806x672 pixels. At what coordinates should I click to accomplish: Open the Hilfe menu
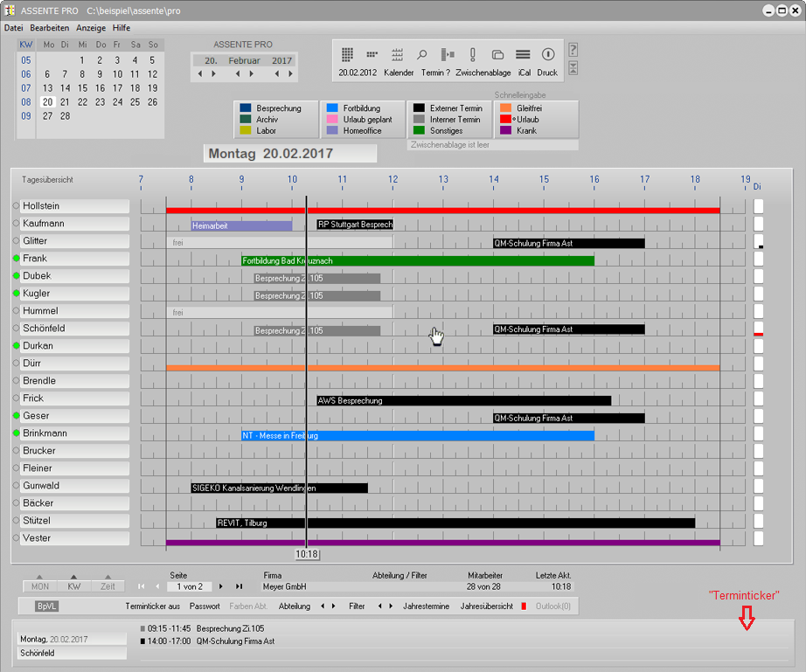(122, 28)
